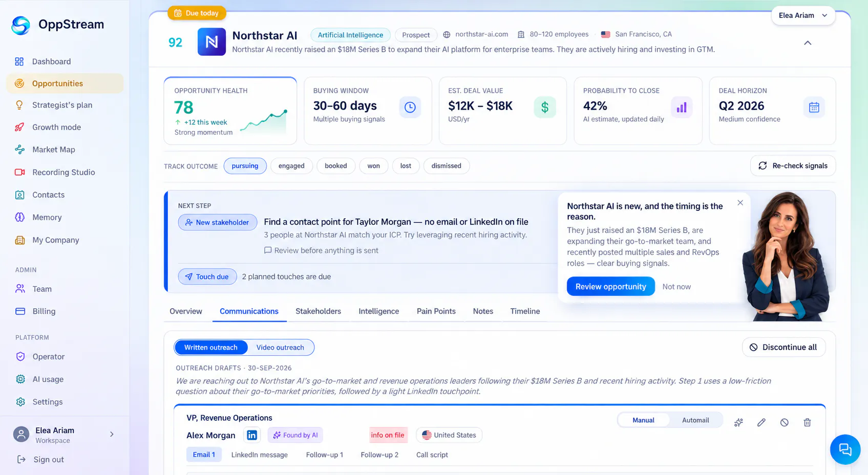The width and height of the screenshot is (868, 475).
Task: Switch sending mode to Automail
Action: [695, 420]
